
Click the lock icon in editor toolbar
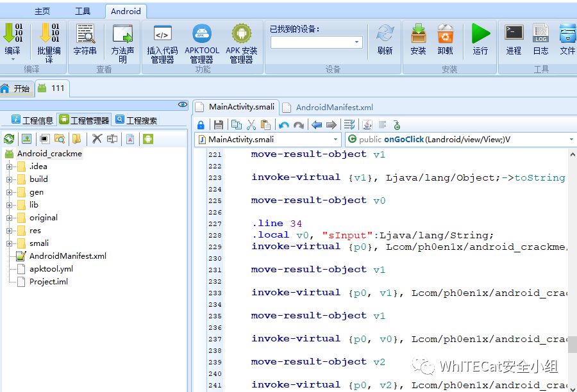pyautogui.click(x=201, y=125)
